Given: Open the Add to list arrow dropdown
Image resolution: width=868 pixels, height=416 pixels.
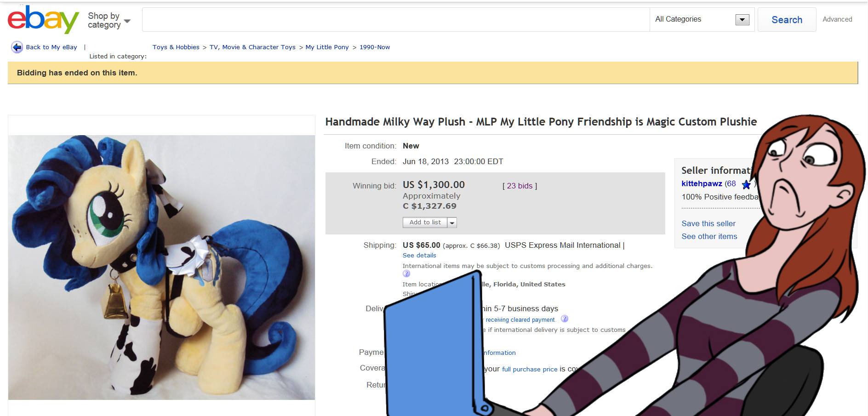Looking at the screenshot, I should [x=452, y=223].
